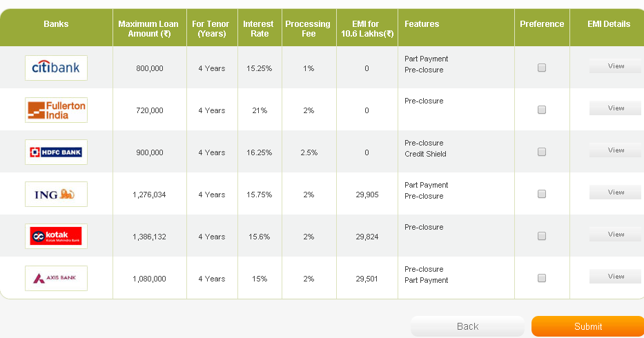View EMI details for Citibank
Viewport: 644px width, 338px height.
pos(615,66)
